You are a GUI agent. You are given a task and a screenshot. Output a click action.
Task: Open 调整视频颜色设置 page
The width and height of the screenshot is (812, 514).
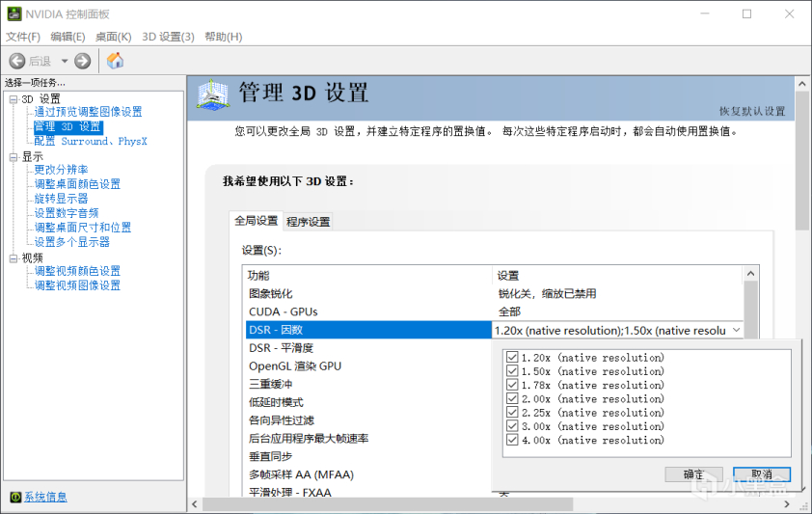coord(77,271)
